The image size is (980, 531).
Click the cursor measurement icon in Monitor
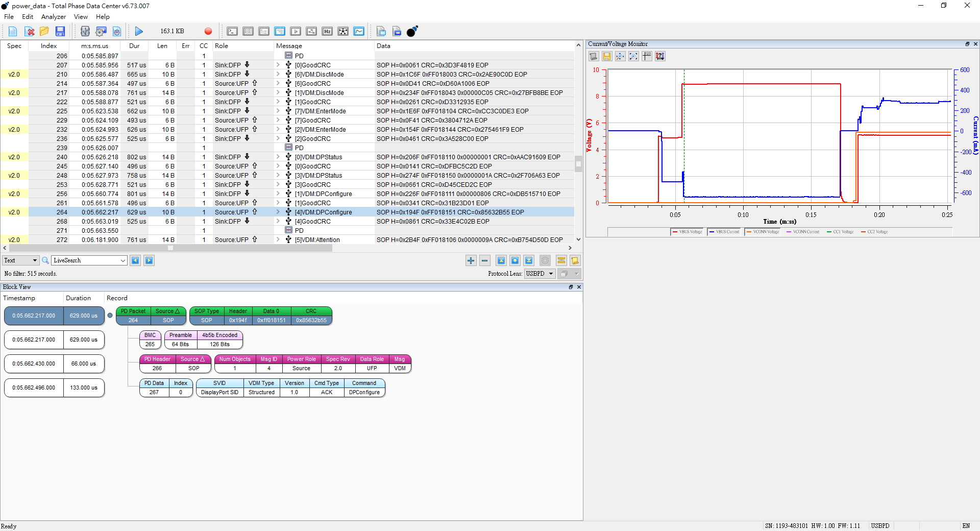click(647, 56)
